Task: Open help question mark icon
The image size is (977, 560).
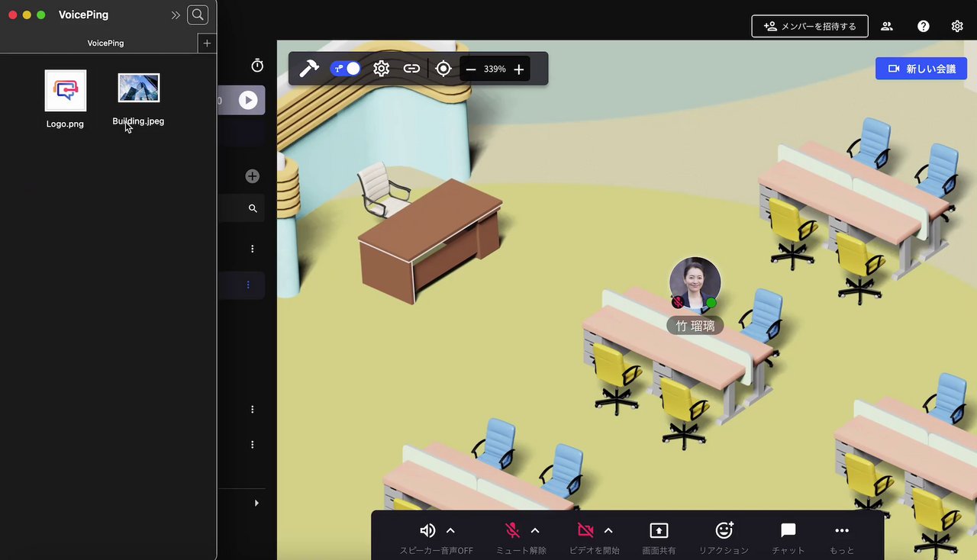Action: 924,26
